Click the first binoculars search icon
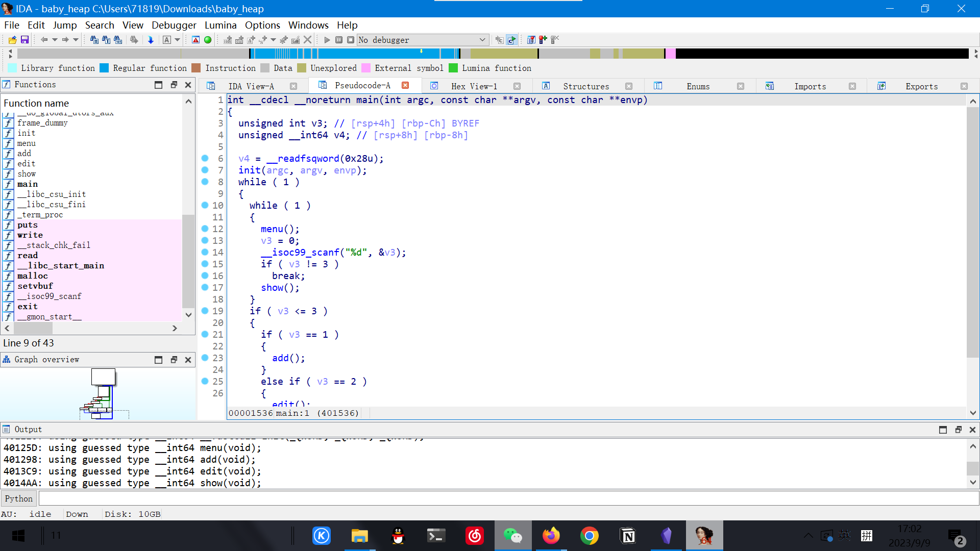Screen dimensions: 980x551 point(94,40)
